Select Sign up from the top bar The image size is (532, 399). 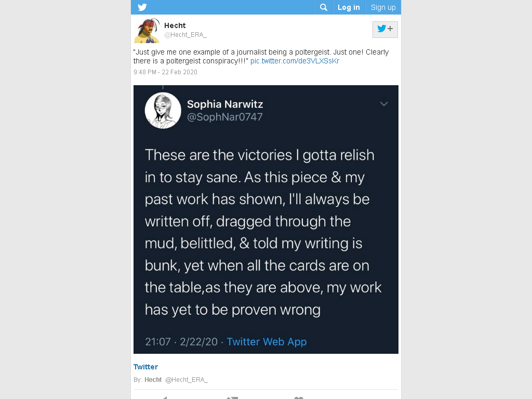pos(383,7)
